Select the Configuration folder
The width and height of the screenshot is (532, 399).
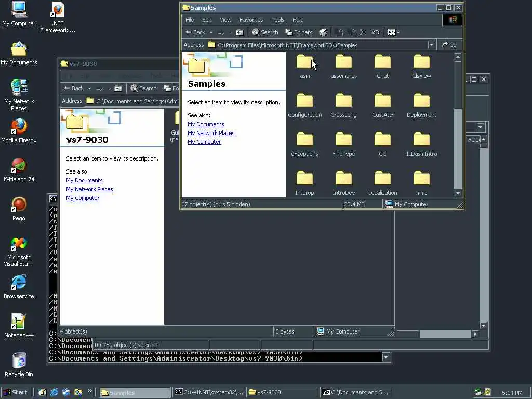click(304, 105)
